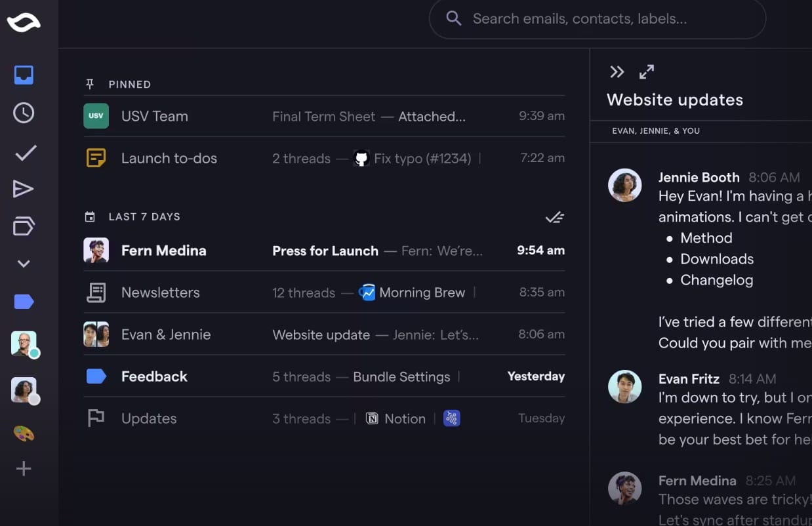This screenshot has width=812, height=526.
Task: Add a new account with plus icon
Action: 24,468
